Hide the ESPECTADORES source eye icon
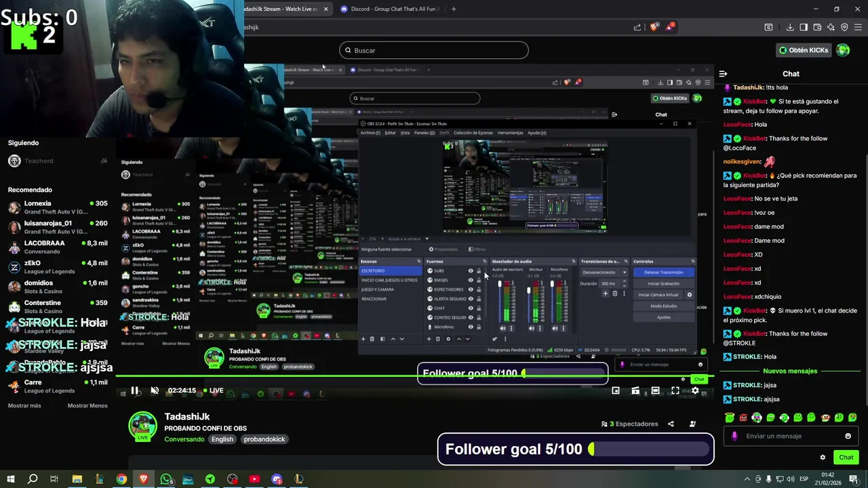868x488 pixels. tap(471, 289)
